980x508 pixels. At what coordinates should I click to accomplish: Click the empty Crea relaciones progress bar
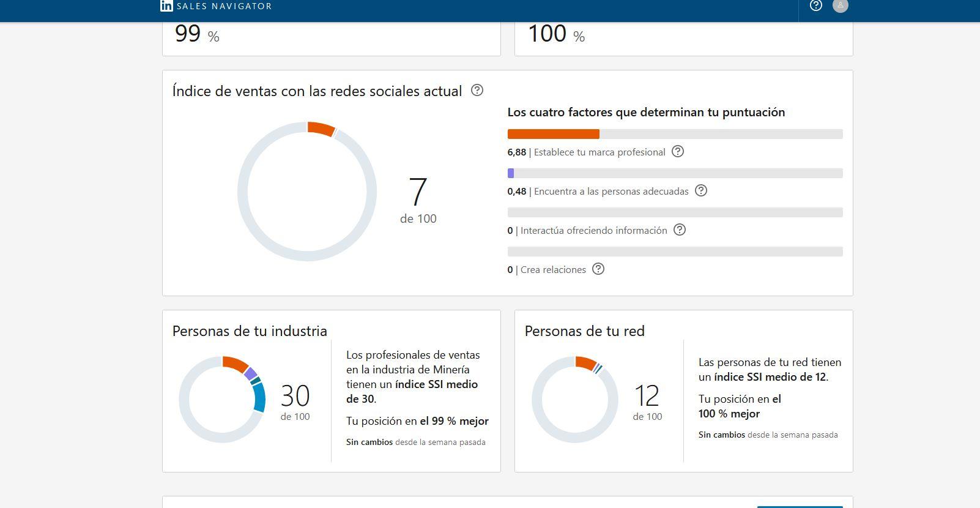pyautogui.click(x=675, y=252)
